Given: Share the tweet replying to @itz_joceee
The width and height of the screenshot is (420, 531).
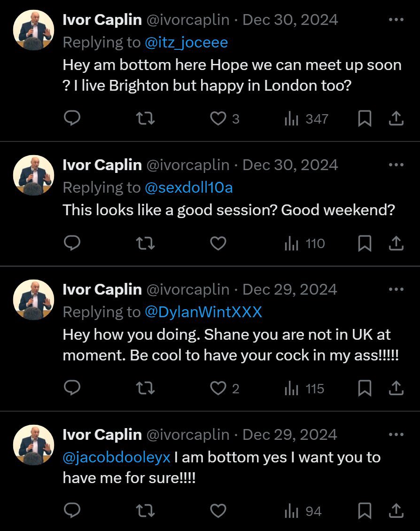Looking at the screenshot, I should click(x=396, y=119).
